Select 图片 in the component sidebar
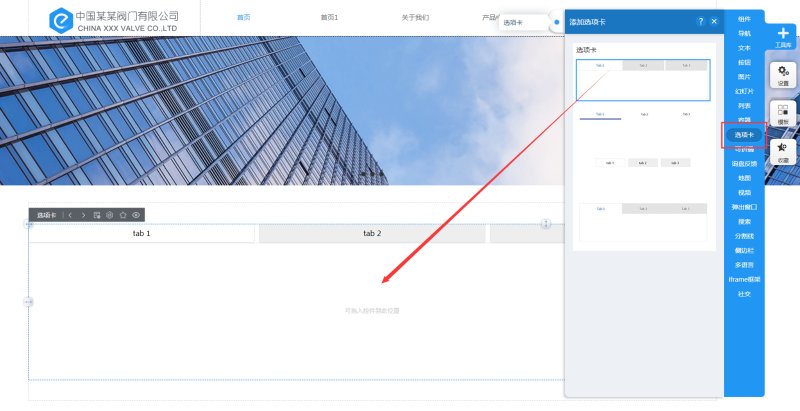 (744, 76)
